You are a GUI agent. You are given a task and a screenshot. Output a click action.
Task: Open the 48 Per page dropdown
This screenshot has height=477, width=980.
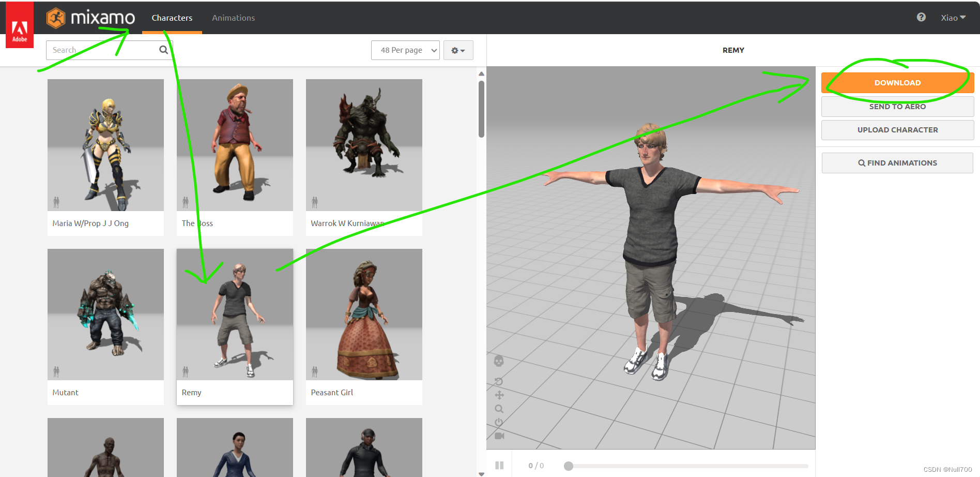point(405,50)
